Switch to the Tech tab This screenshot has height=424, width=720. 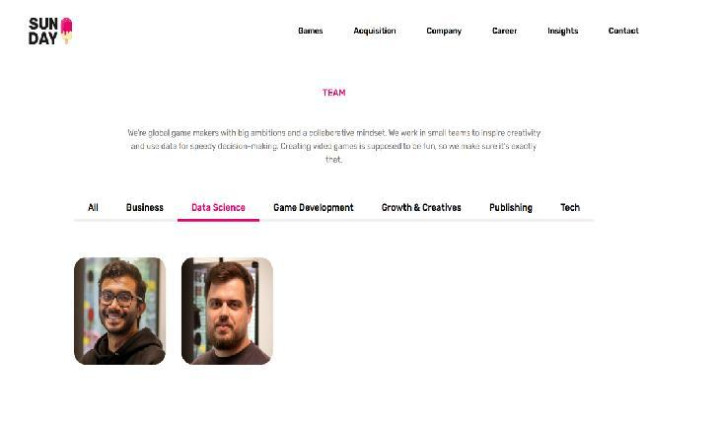coord(570,208)
